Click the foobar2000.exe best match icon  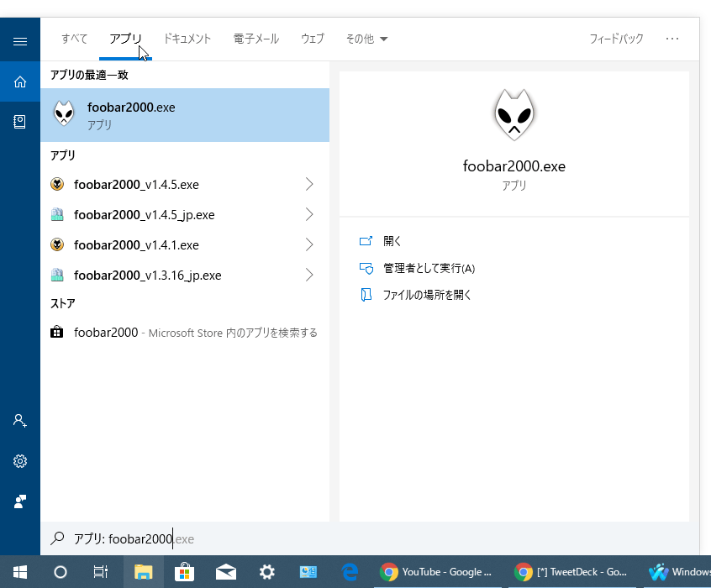[64, 113]
